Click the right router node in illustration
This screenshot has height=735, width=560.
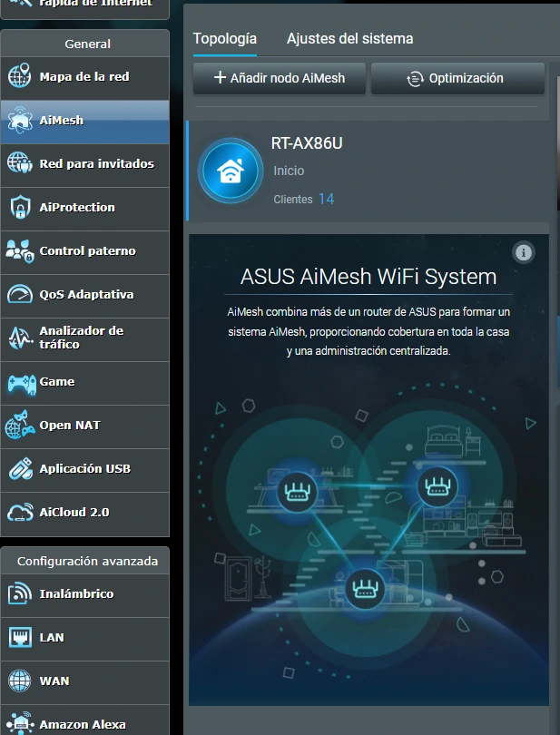437,485
